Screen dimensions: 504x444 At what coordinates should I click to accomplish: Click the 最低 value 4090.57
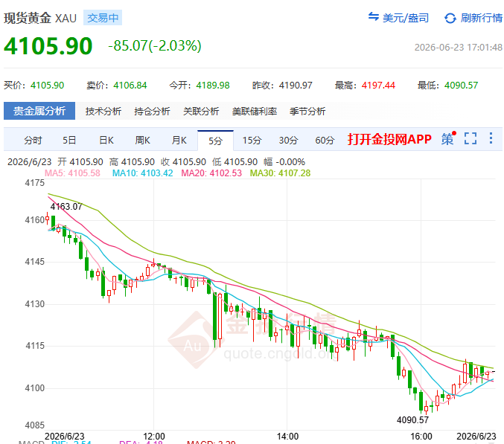(462, 86)
